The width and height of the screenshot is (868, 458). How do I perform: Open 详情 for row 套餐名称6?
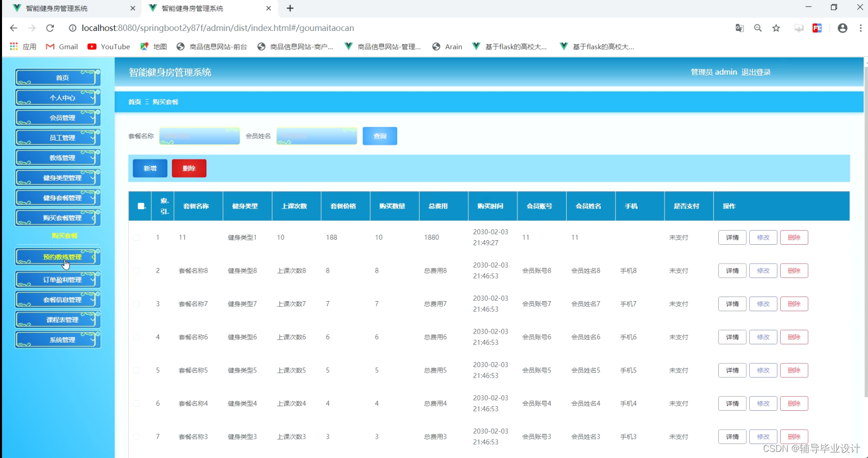click(732, 337)
